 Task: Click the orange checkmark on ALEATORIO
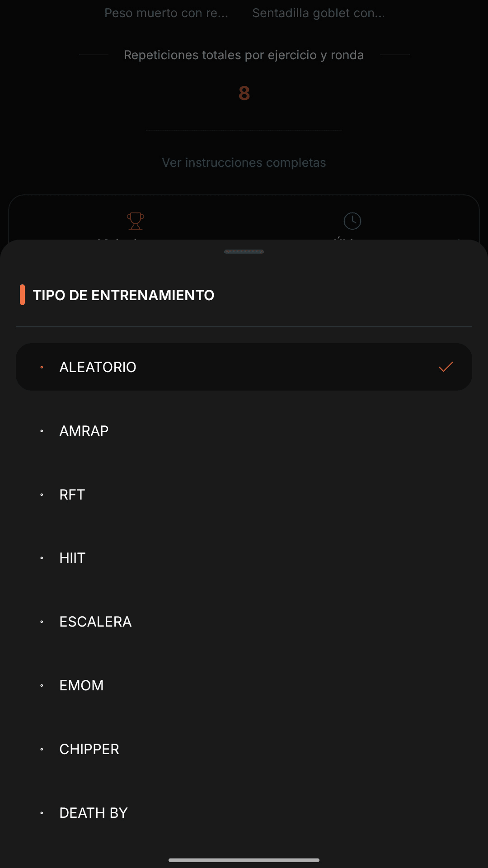click(x=446, y=367)
